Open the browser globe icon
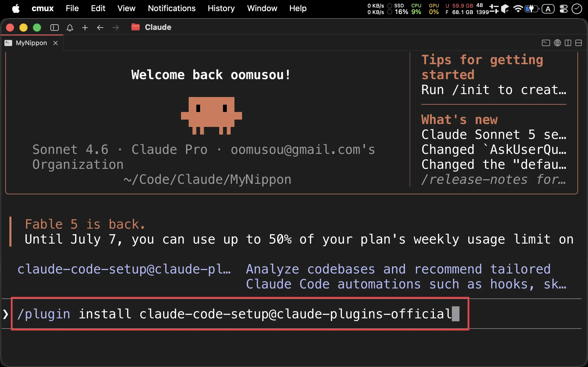588x367 pixels. (557, 43)
